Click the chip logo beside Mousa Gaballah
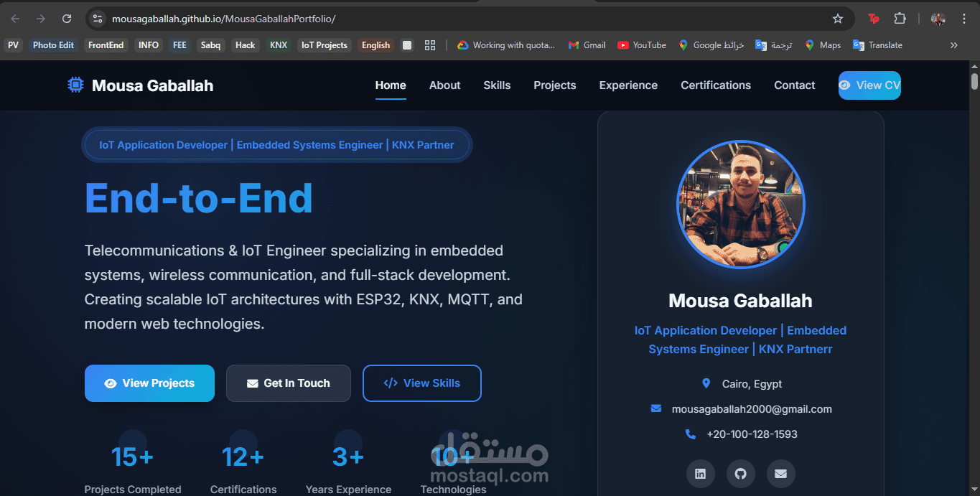The width and height of the screenshot is (980, 496). pos(75,85)
